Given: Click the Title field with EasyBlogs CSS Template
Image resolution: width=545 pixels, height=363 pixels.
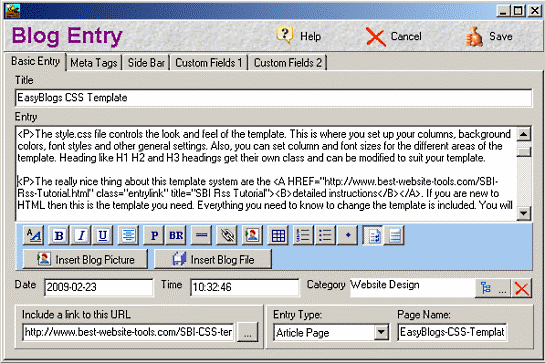Looking at the screenshot, I should click(x=274, y=98).
